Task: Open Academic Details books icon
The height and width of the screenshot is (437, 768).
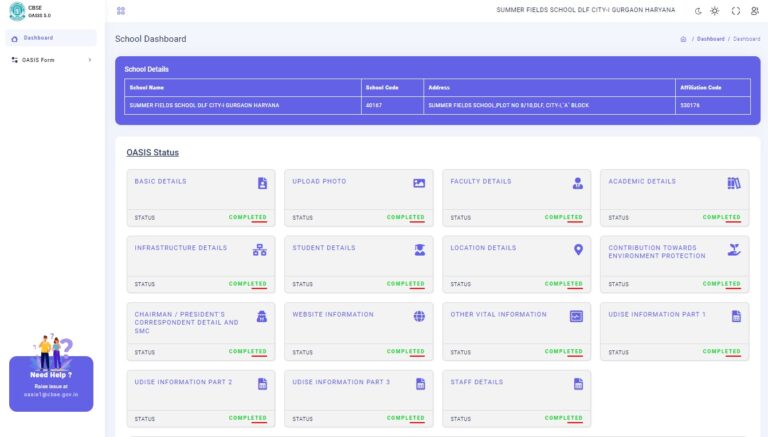Action: [734, 183]
